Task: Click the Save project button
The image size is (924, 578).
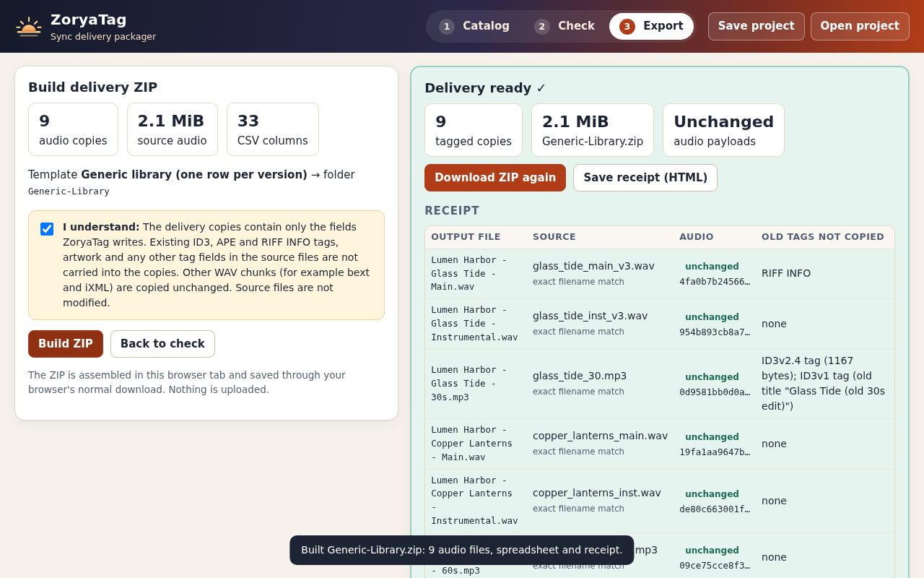Action: 757,26
